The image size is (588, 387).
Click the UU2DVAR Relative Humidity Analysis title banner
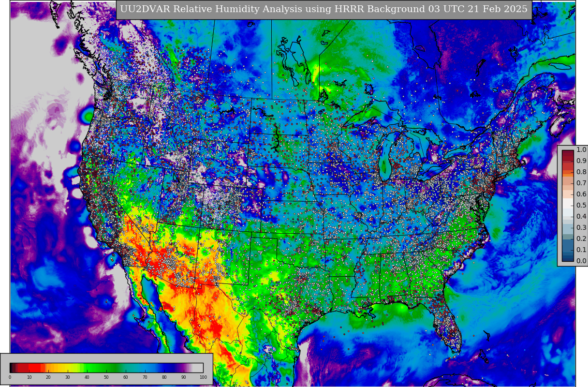324,10
